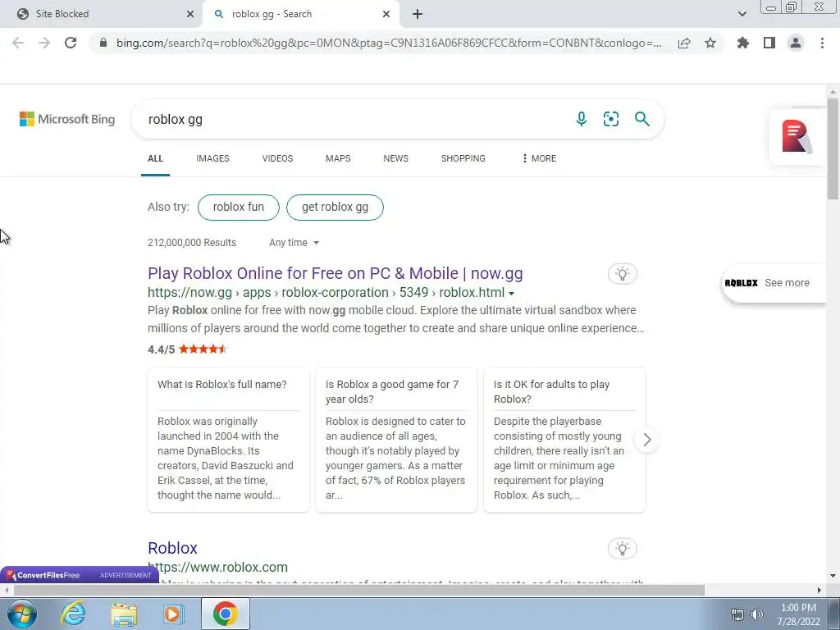Open Bing visual search camera icon
840x630 pixels.
tap(610, 119)
